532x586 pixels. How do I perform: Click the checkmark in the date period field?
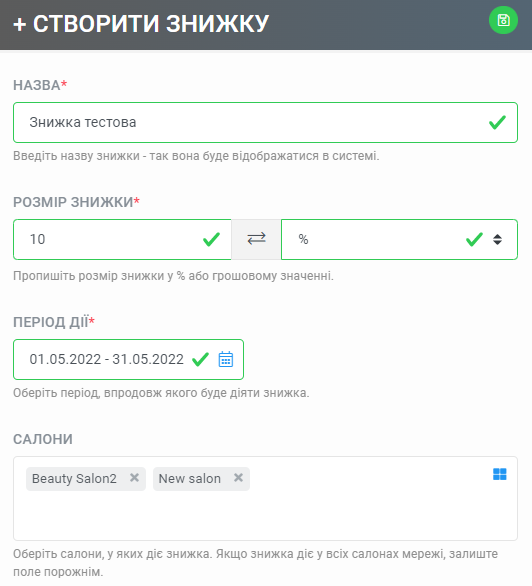200,359
